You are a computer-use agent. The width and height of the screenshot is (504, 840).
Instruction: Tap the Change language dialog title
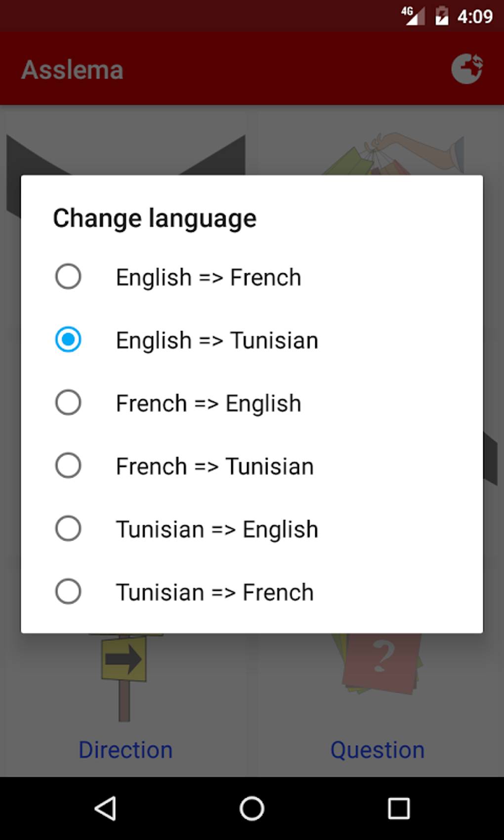coord(155,218)
